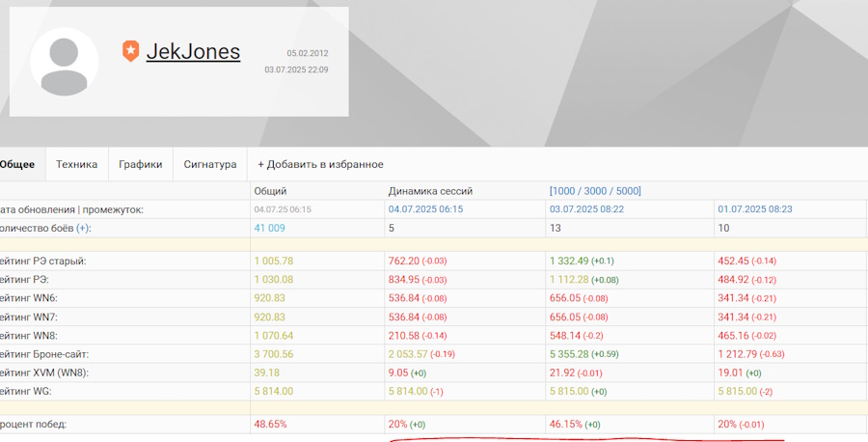Click the session value 2 053.57

[x=408, y=354]
